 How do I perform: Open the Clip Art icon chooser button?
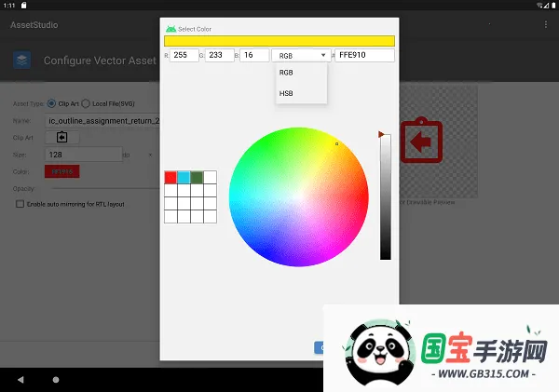[62, 137]
